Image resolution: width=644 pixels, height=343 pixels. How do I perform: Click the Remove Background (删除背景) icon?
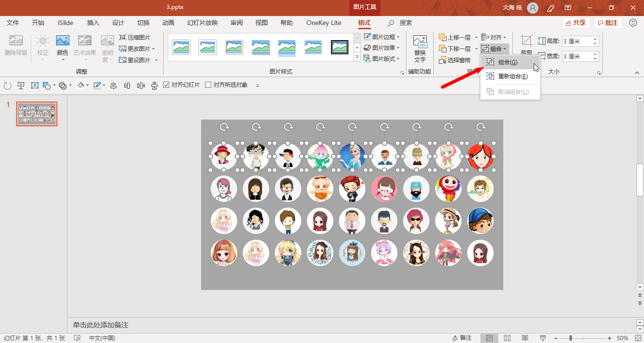click(x=16, y=41)
